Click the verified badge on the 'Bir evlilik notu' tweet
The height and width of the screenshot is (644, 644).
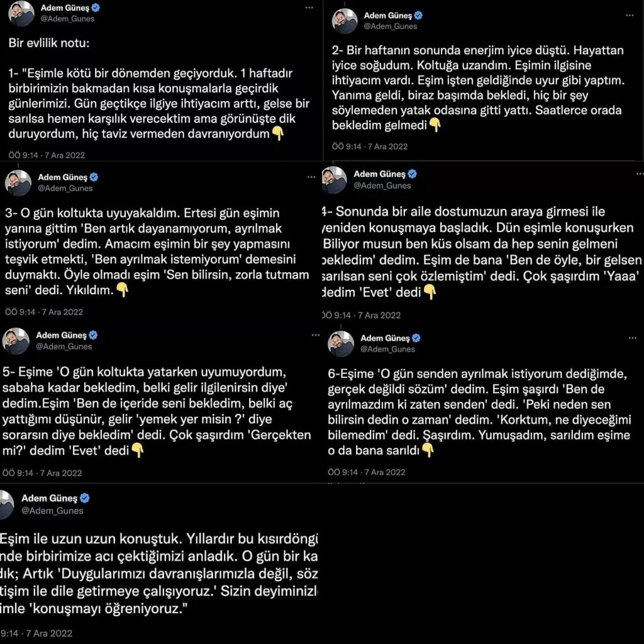point(96,8)
